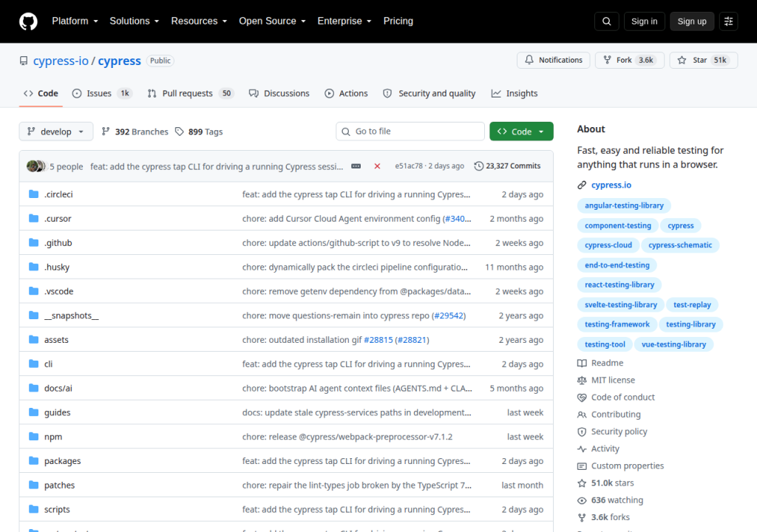Click the GitHub Octocat logo
757x532 pixels.
(28, 21)
